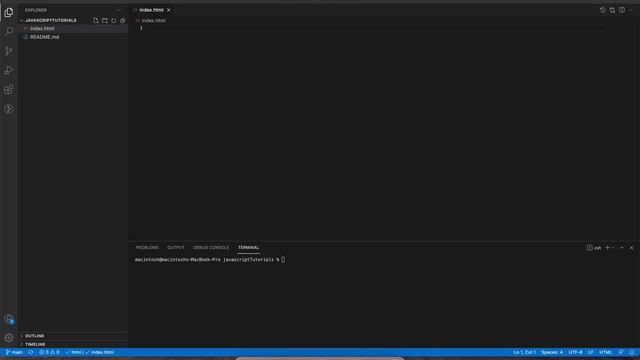
Task: Open notifications bell in status bar
Action: tap(631, 352)
